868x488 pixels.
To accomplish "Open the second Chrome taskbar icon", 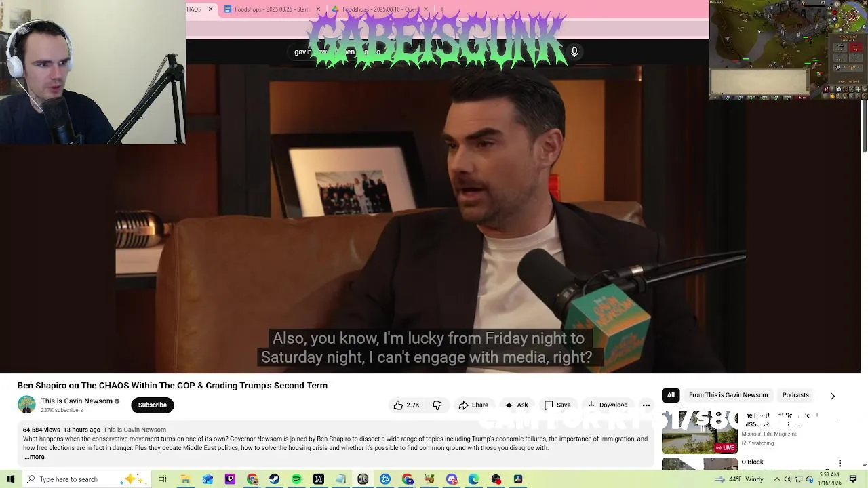I will (x=408, y=479).
